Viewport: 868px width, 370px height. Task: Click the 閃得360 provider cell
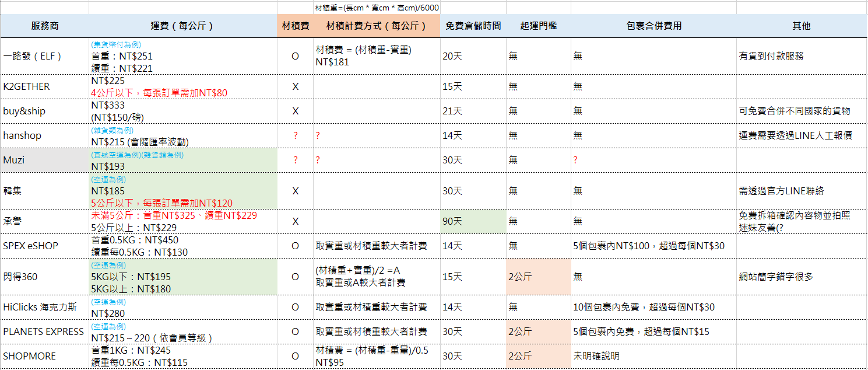coord(45,277)
